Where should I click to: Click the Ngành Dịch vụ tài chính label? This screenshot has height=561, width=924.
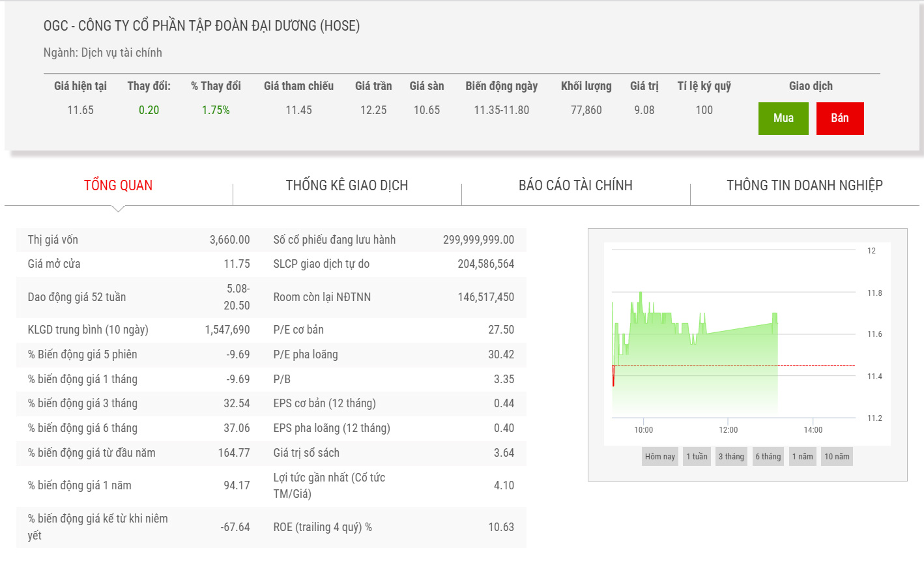pyautogui.click(x=103, y=53)
